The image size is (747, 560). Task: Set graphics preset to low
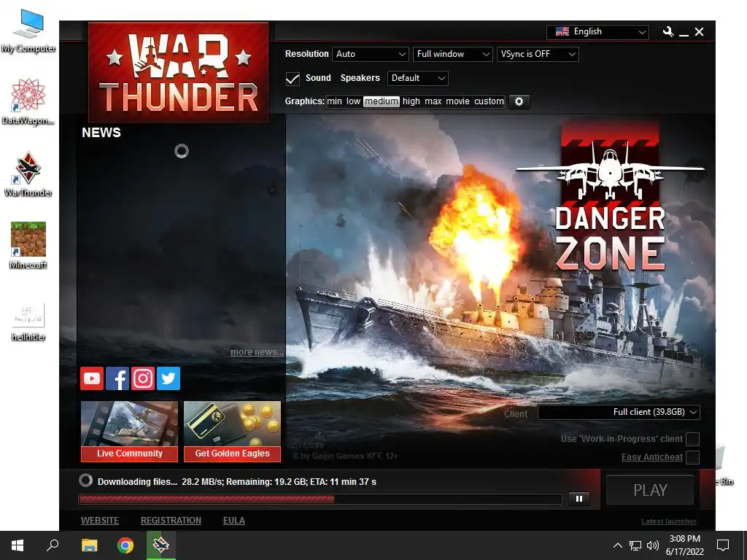[x=353, y=101]
